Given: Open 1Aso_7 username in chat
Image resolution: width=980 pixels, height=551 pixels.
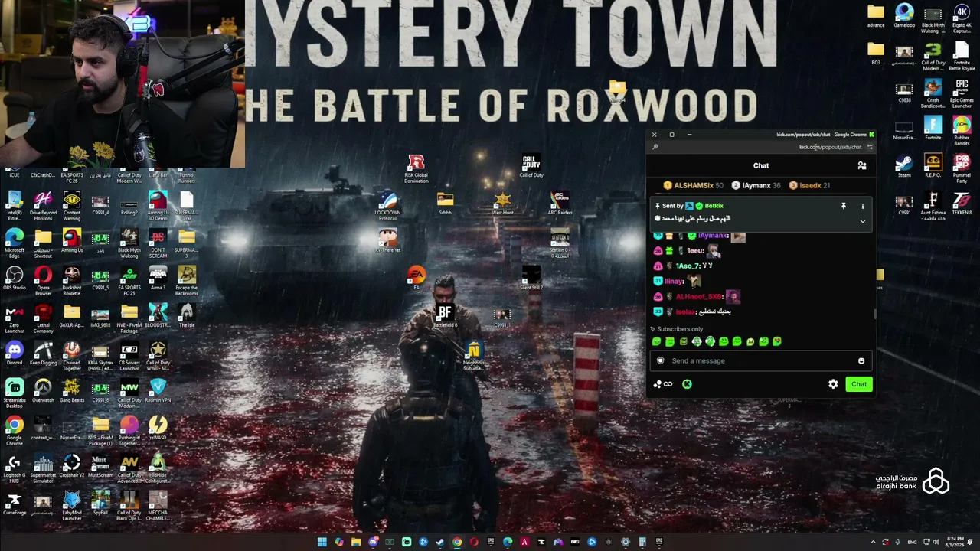Looking at the screenshot, I should tap(688, 266).
